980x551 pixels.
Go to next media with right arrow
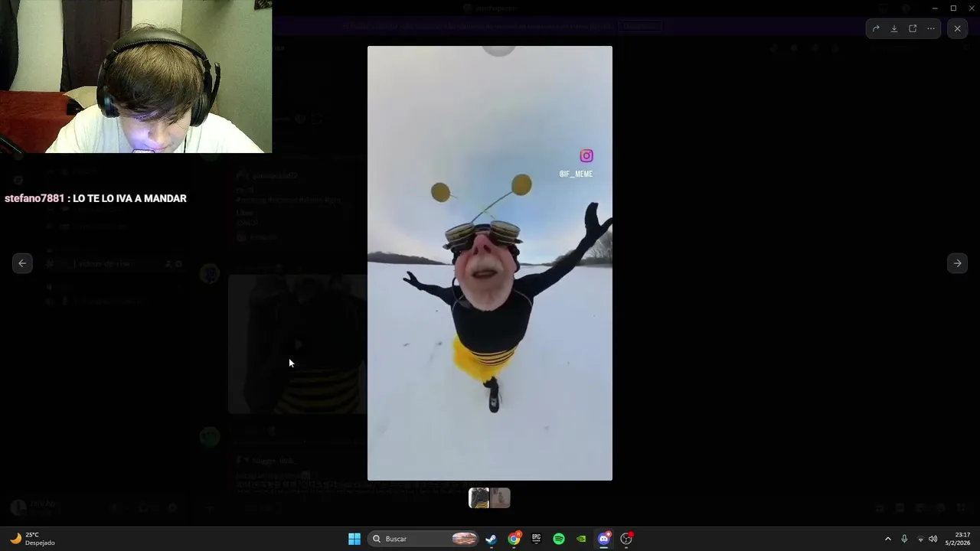click(x=957, y=263)
